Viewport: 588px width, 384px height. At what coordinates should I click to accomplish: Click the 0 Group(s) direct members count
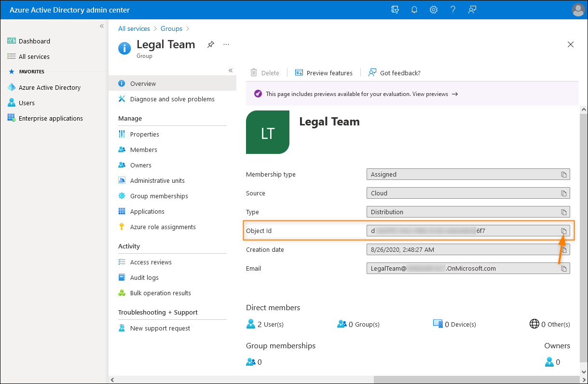pos(358,324)
